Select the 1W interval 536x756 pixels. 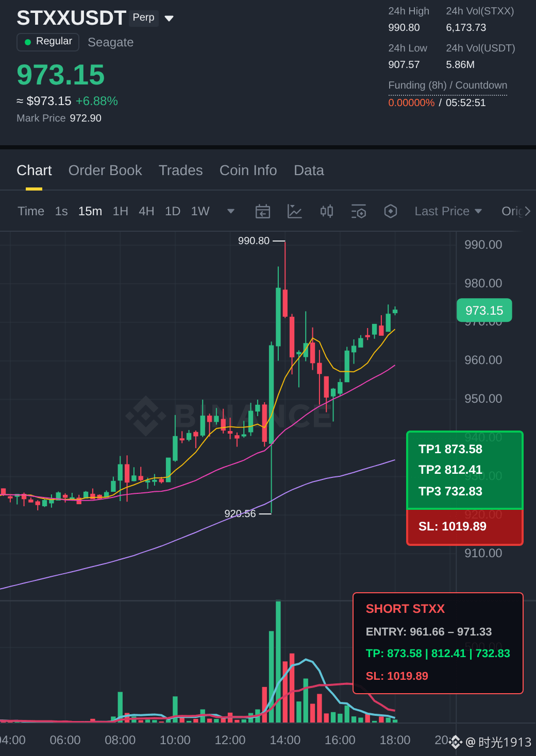pos(200,211)
